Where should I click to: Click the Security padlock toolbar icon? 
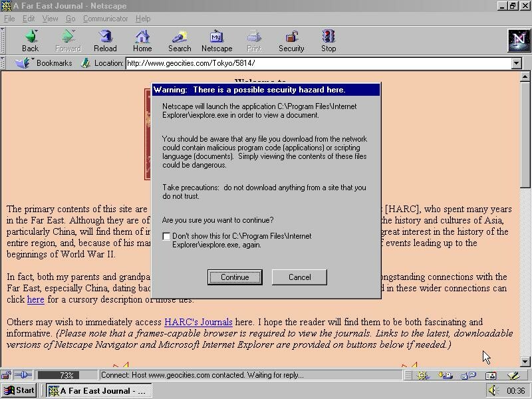[x=291, y=41]
